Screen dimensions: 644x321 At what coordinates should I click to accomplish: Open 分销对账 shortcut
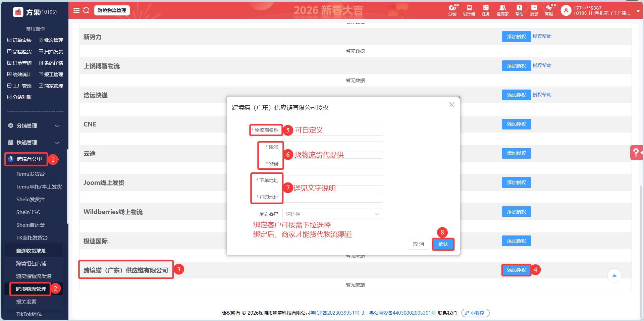click(19, 97)
